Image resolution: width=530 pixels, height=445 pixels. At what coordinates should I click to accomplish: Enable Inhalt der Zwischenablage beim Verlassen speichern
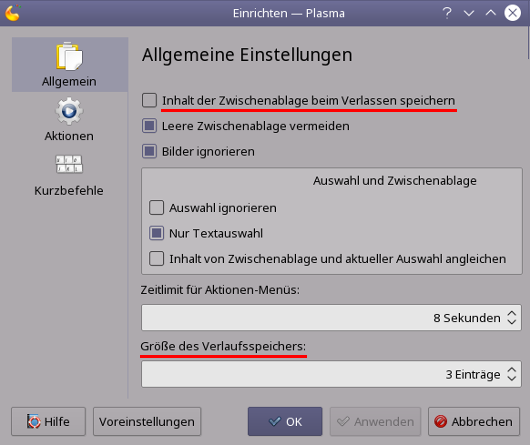click(x=149, y=100)
